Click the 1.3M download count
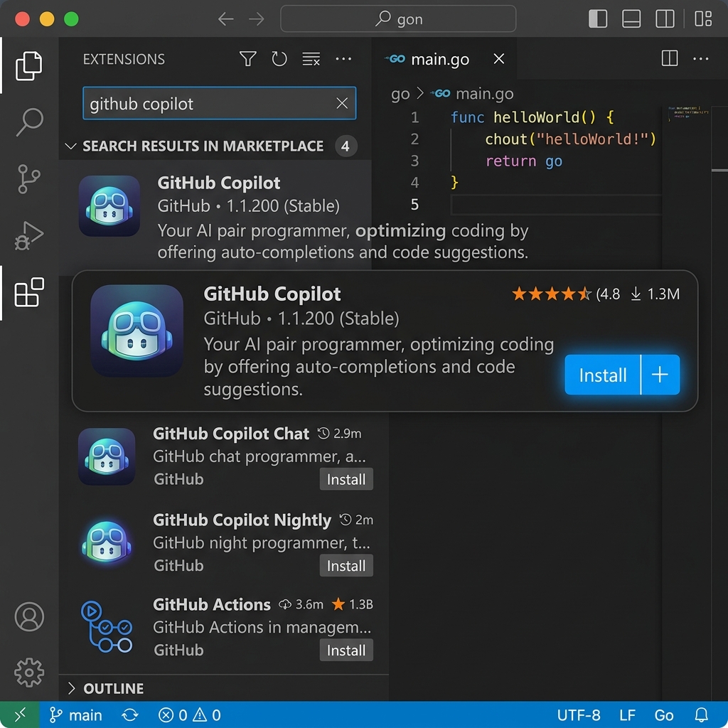The height and width of the screenshot is (728, 728). (655, 294)
